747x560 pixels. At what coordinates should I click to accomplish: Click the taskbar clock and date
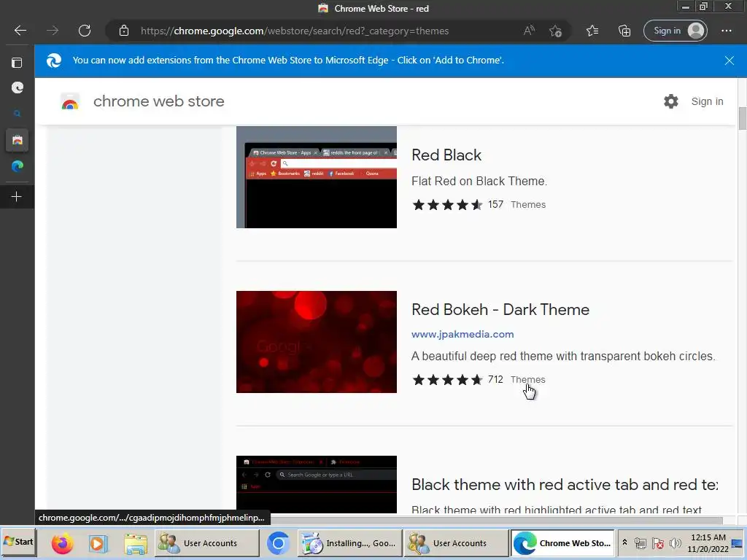(708, 543)
